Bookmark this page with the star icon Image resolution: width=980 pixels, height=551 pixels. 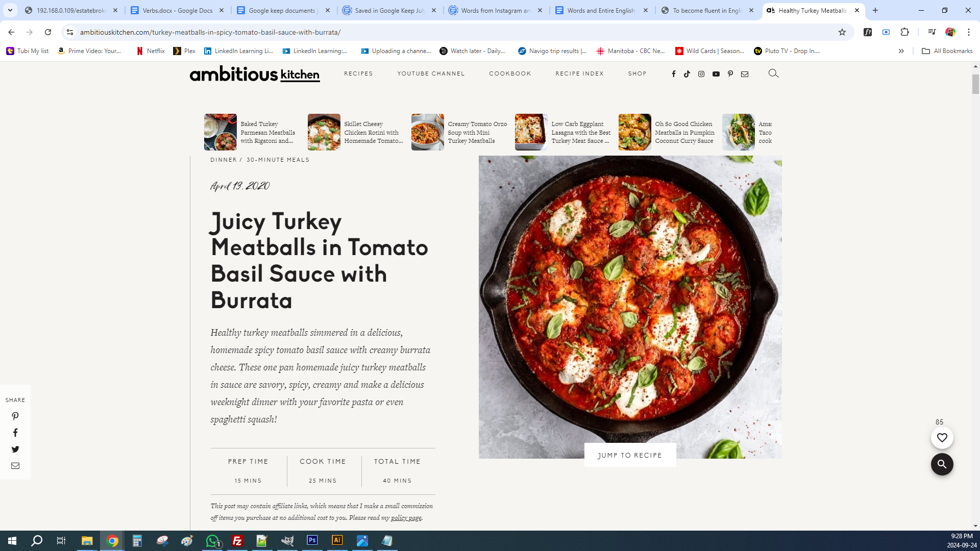click(842, 32)
